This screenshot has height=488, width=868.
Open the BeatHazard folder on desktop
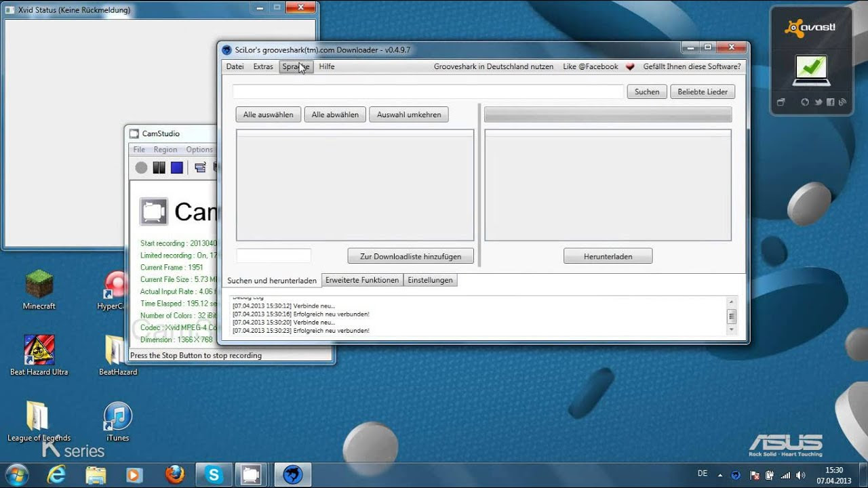(117, 355)
